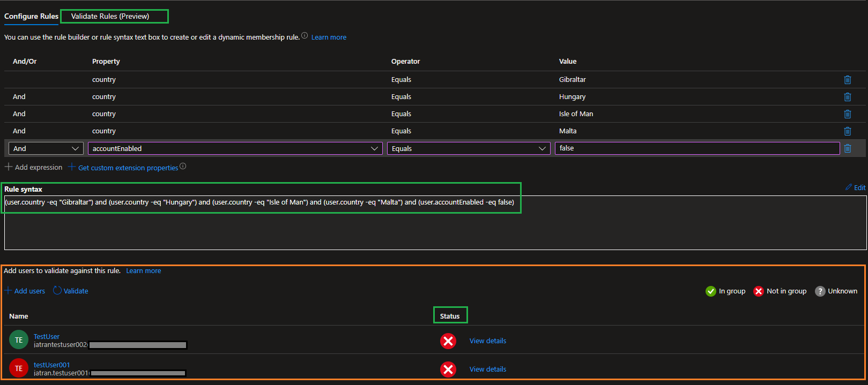
Task: Open Validate Rules (Preview) tab
Action: click(110, 16)
